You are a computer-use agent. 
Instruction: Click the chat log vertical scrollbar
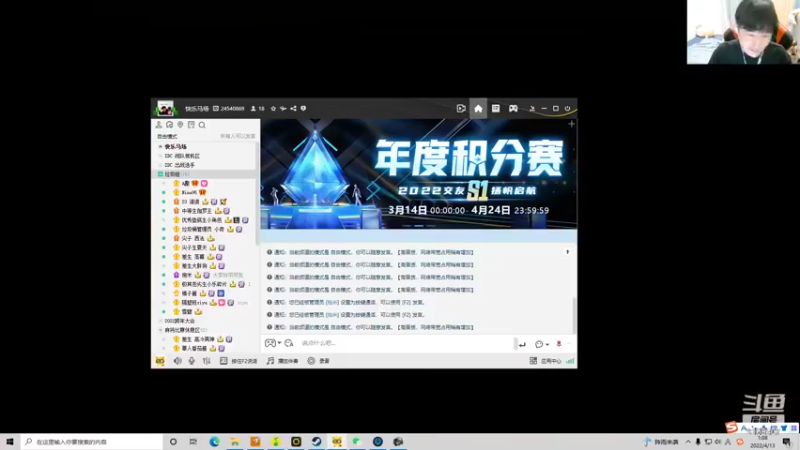pos(574,314)
